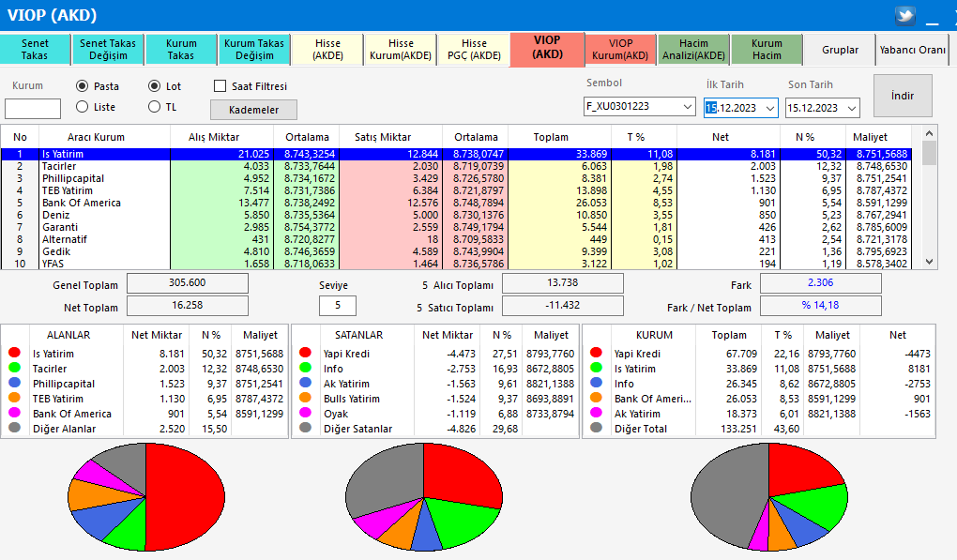This screenshot has width=957, height=560.
Task: Select the Is Yatirim table row
Action: coord(456,155)
